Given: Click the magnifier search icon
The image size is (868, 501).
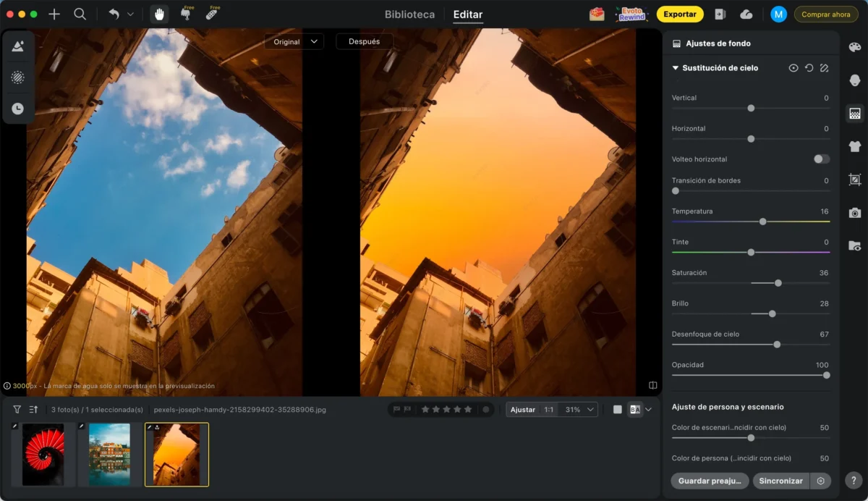Looking at the screenshot, I should [80, 14].
